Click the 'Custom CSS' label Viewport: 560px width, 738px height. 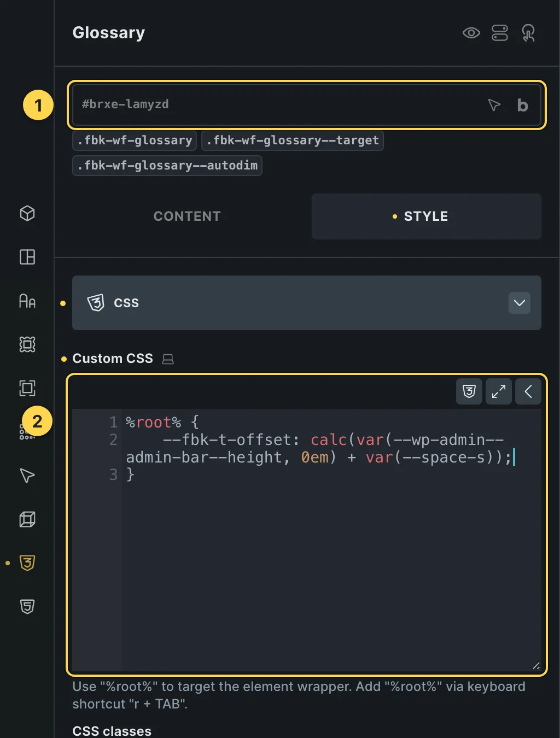(113, 359)
